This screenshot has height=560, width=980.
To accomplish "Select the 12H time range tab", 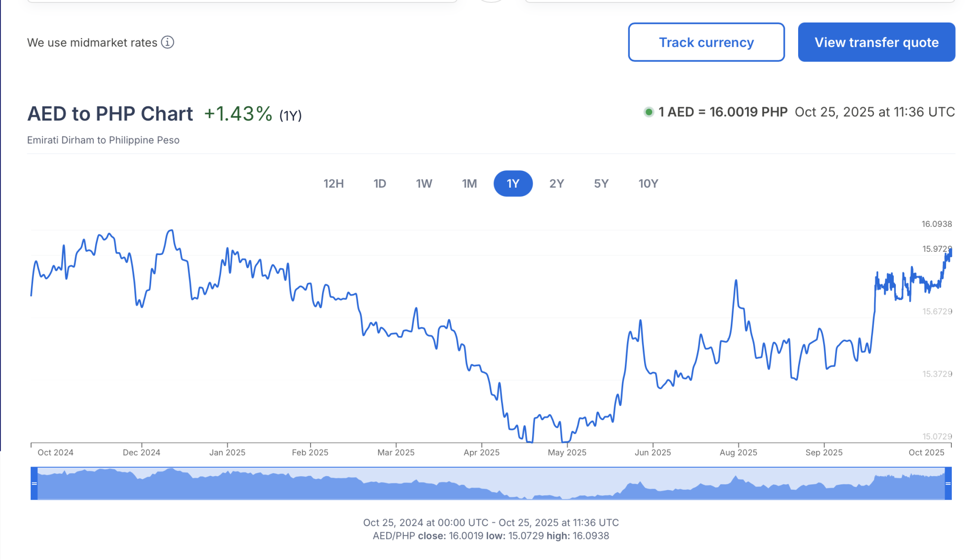I will tap(334, 184).
